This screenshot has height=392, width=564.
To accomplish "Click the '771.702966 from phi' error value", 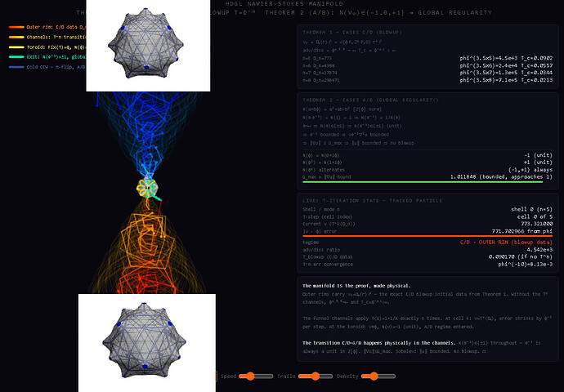I will pos(522,231).
